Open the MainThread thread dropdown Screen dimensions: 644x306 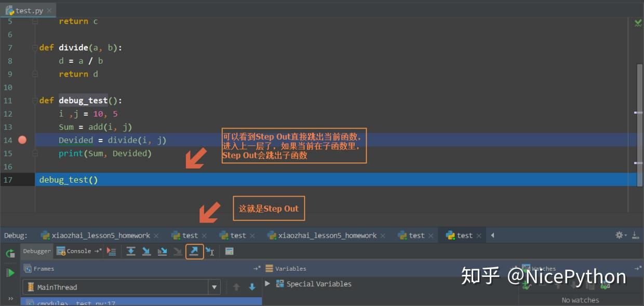point(214,287)
